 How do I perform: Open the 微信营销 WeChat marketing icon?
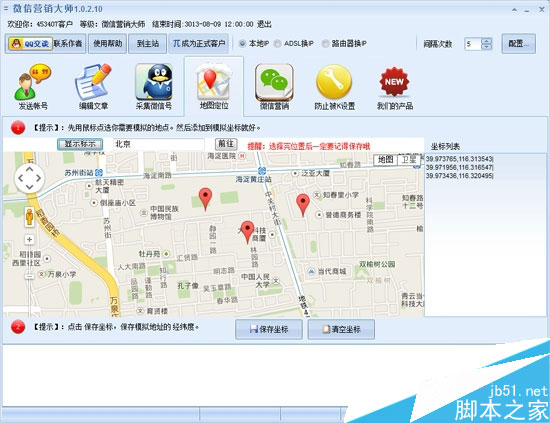pos(274,87)
